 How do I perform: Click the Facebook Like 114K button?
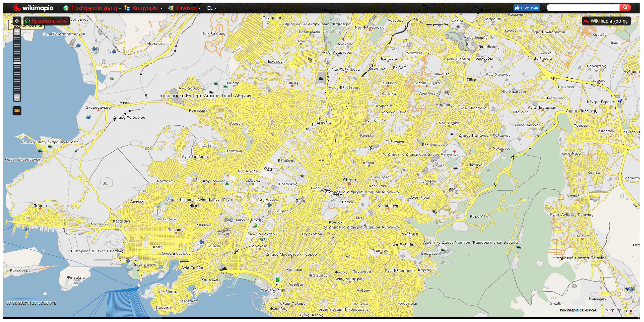[526, 8]
